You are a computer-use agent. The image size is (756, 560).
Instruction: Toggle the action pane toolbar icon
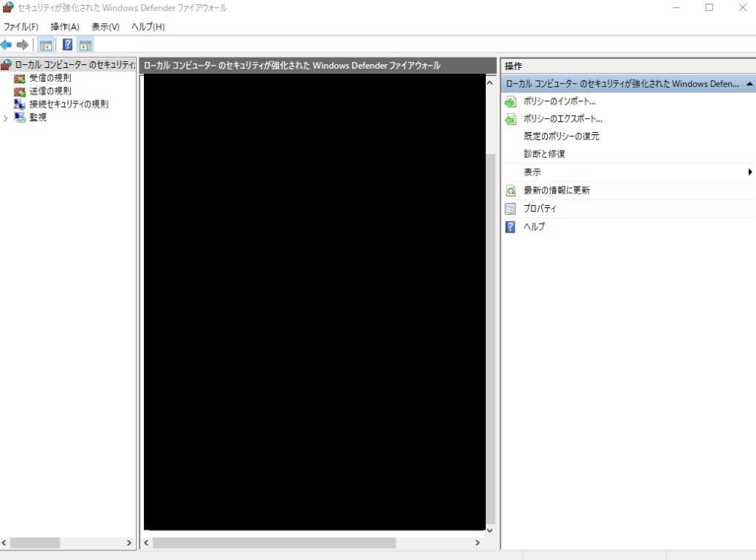click(x=86, y=45)
